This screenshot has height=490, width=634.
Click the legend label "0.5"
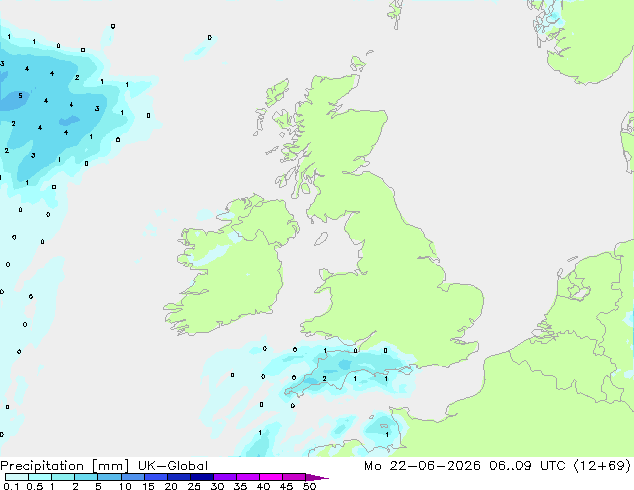(34, 486)
